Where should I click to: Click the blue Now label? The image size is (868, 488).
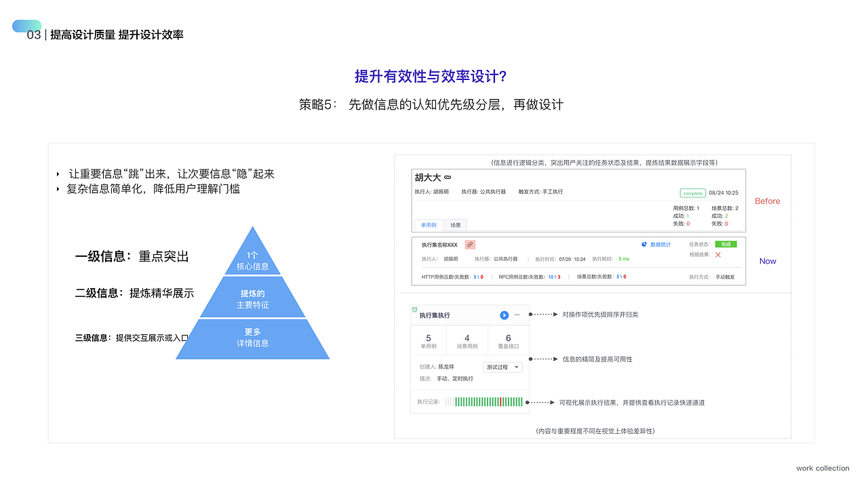coord(768,261)
